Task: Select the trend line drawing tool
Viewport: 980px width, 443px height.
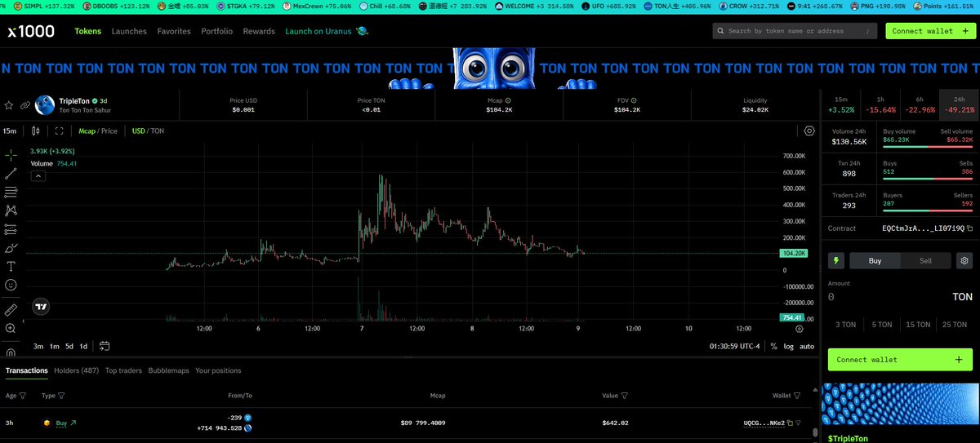Action: tap(11, 173)
